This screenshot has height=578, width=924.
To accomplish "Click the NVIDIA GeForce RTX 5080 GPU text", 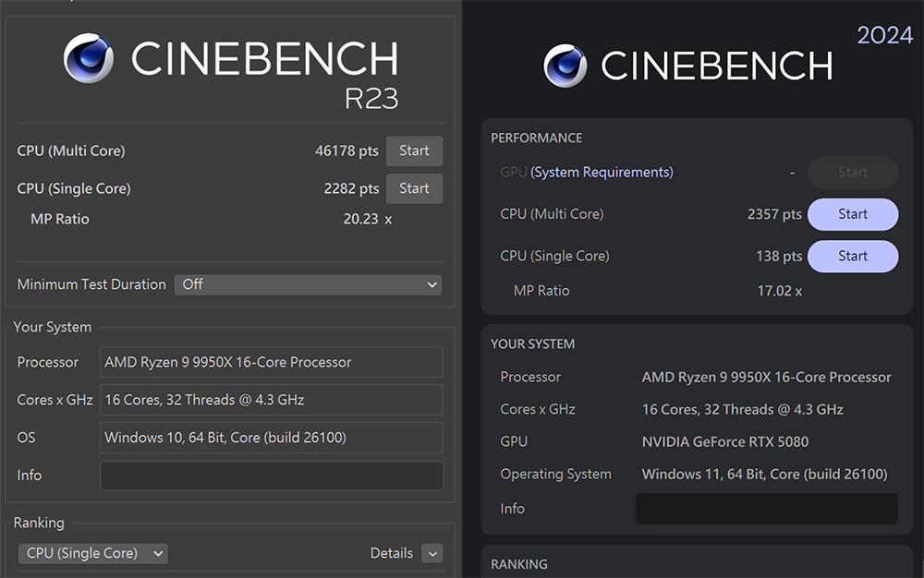I will click(724, 441).
